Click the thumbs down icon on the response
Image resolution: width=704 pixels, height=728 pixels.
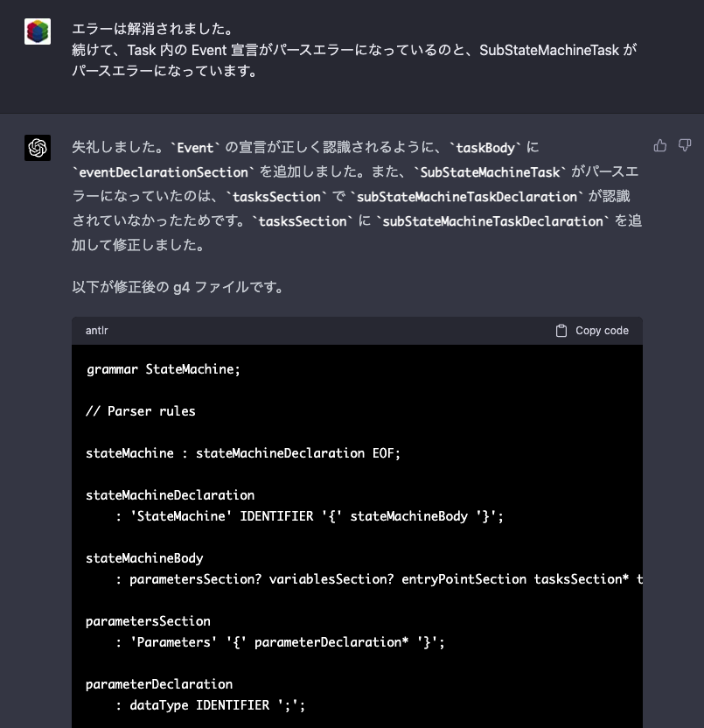coord(685,145)
